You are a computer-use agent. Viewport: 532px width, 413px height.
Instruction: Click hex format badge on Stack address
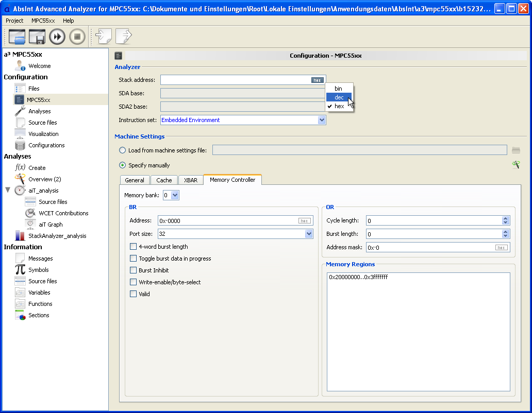click(x=317, y=80)
